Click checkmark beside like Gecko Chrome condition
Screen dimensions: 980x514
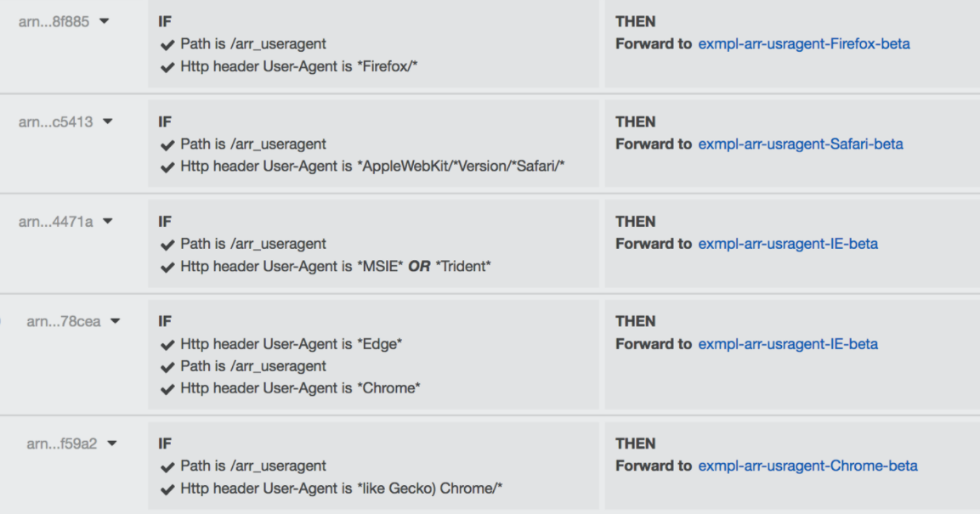pyautogui.click(x=167, y=489)
